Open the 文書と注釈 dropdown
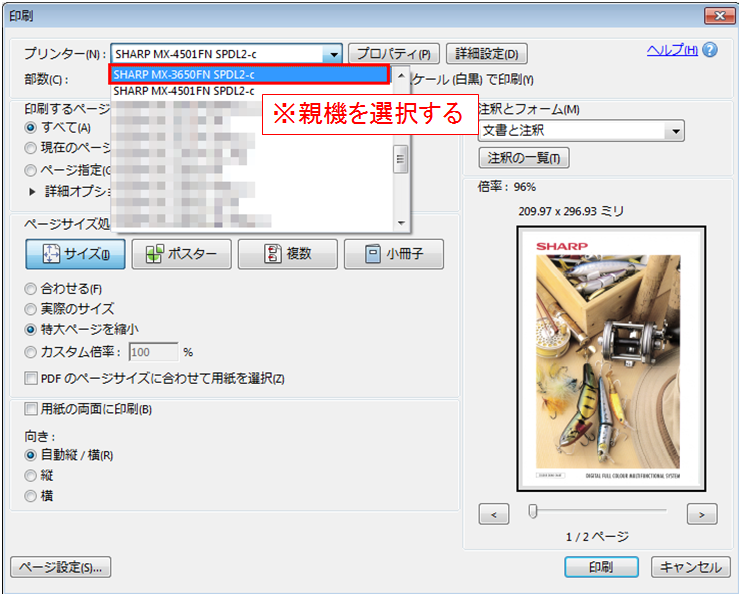 click(x=581, y=131)
